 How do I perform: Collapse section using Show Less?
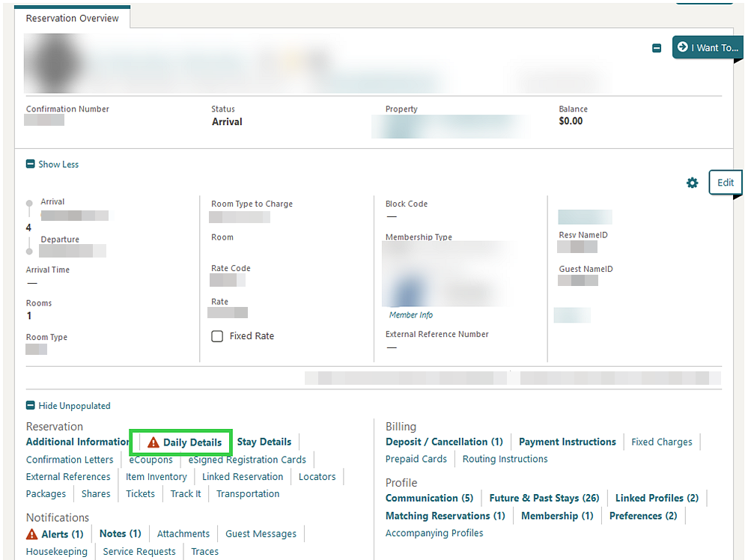click(52, 165)
